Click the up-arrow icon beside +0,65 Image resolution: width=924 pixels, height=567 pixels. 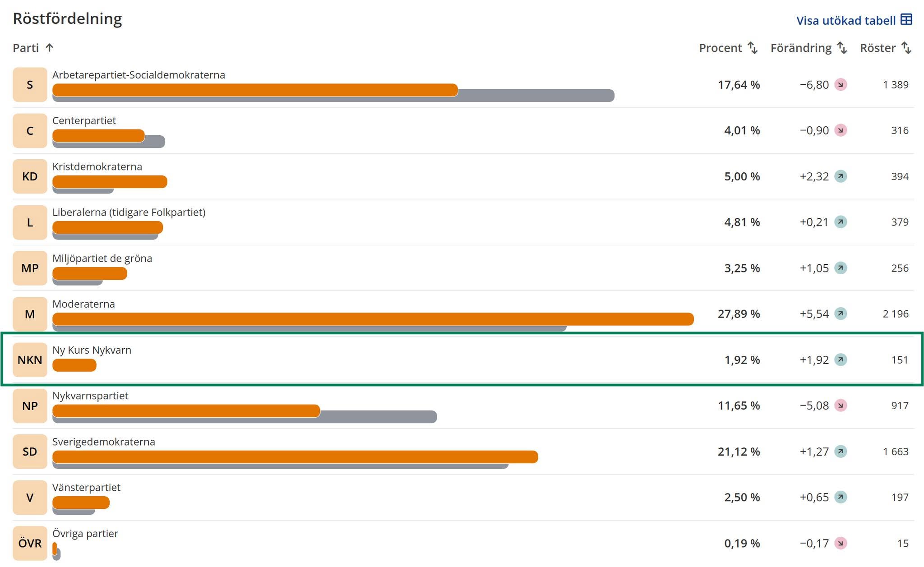click(841, 497)
